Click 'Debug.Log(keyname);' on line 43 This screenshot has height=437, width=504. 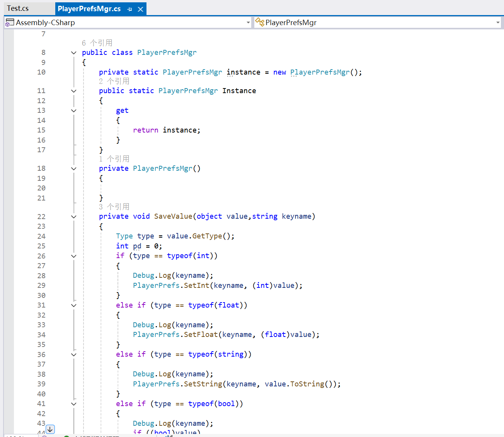coord(173,423)
